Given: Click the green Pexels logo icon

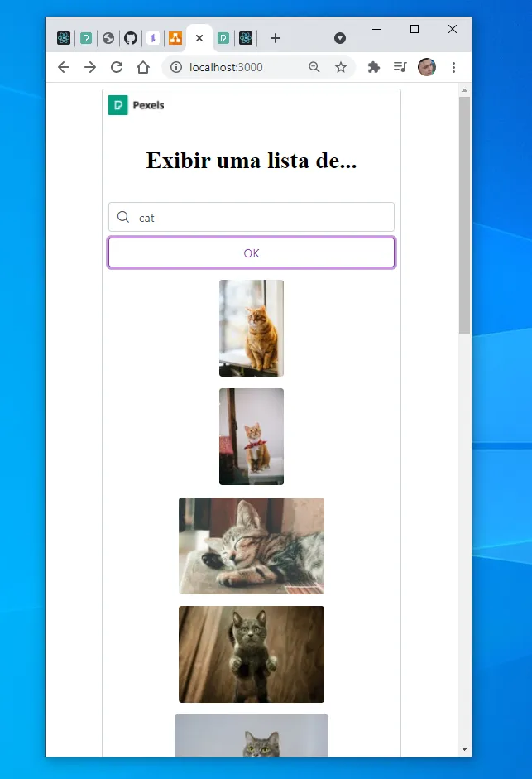Looking at the screenshot, I should 118,105.
